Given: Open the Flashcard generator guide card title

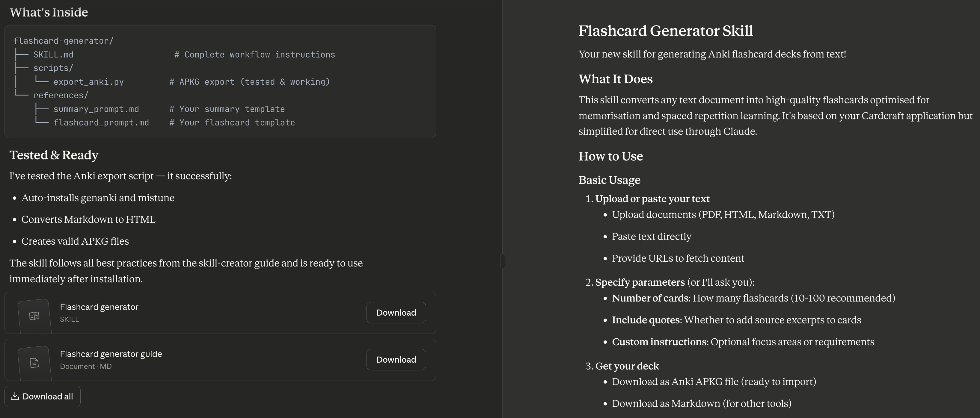Looking at the screenshot, I should (111, 354).
